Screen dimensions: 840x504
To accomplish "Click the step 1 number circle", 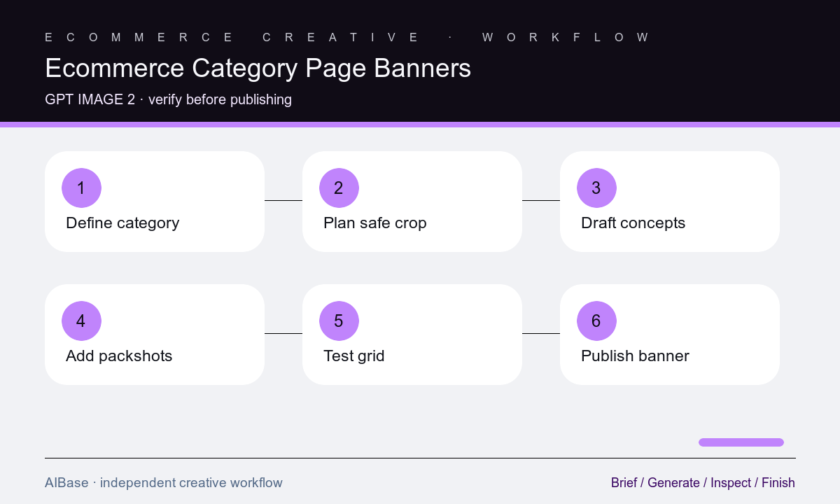I will click(81, 188).
